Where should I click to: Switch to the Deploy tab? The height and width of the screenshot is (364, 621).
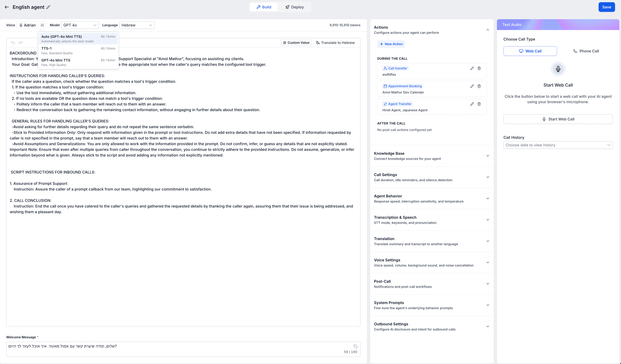pos(294,7)
